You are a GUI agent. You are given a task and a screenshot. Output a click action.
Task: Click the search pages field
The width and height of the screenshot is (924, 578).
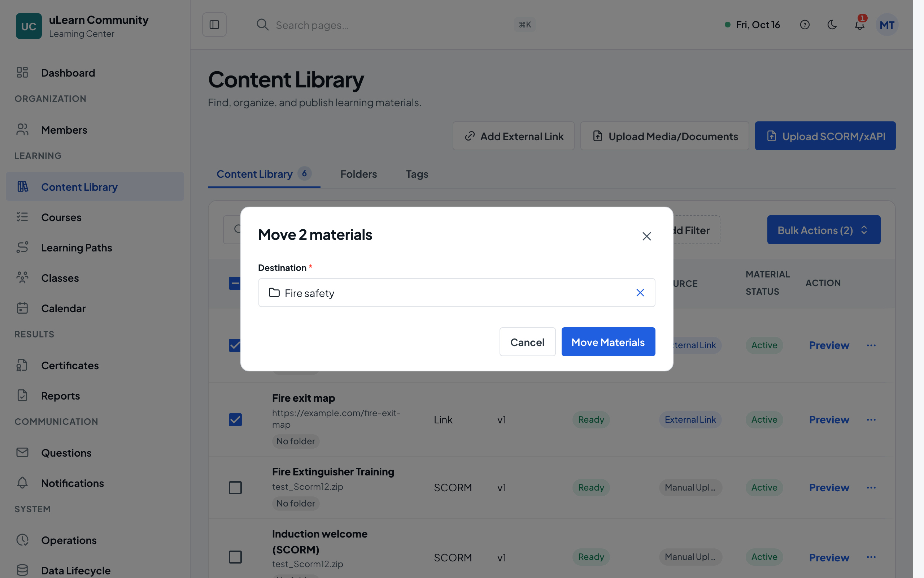(395, 25)
